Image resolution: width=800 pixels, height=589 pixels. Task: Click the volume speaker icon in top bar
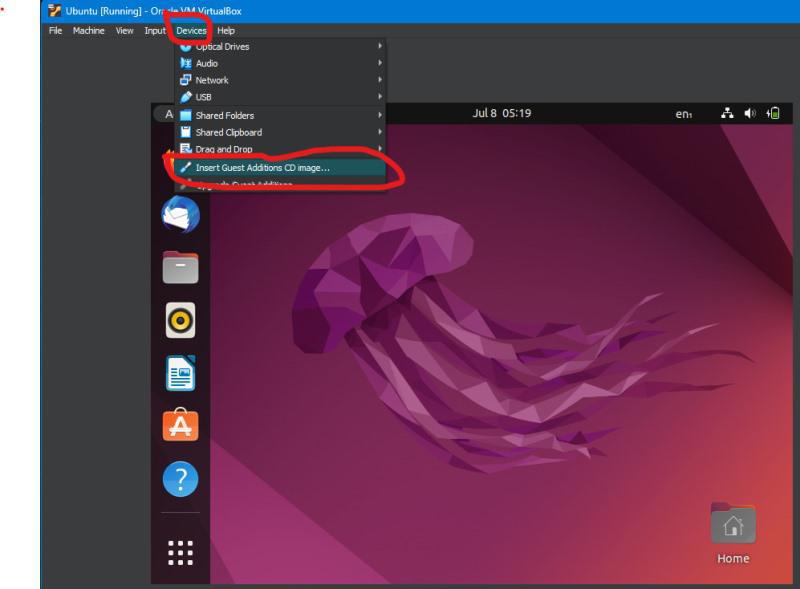click(749, 113)
